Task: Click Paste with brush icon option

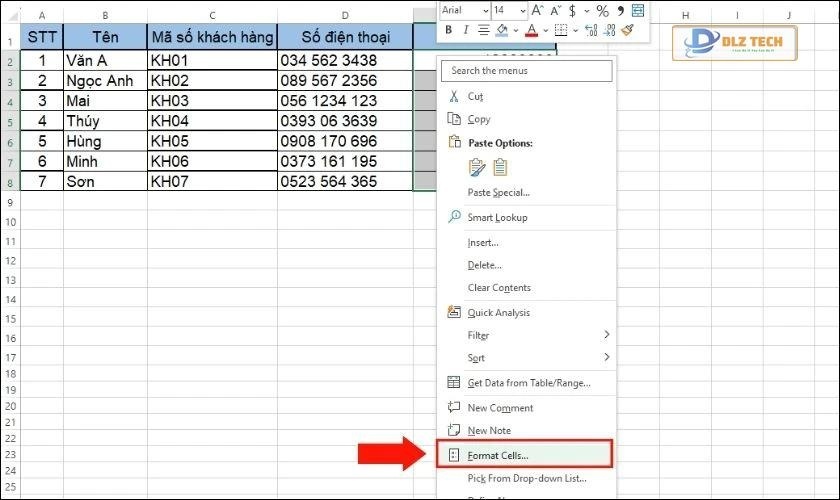Action: (477, 168)
